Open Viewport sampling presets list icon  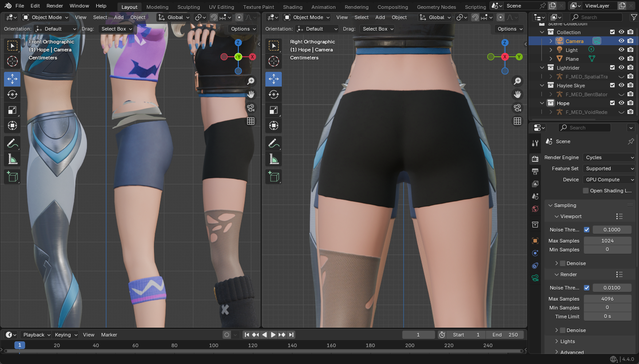pyautogui.click(x=619, y=216)
